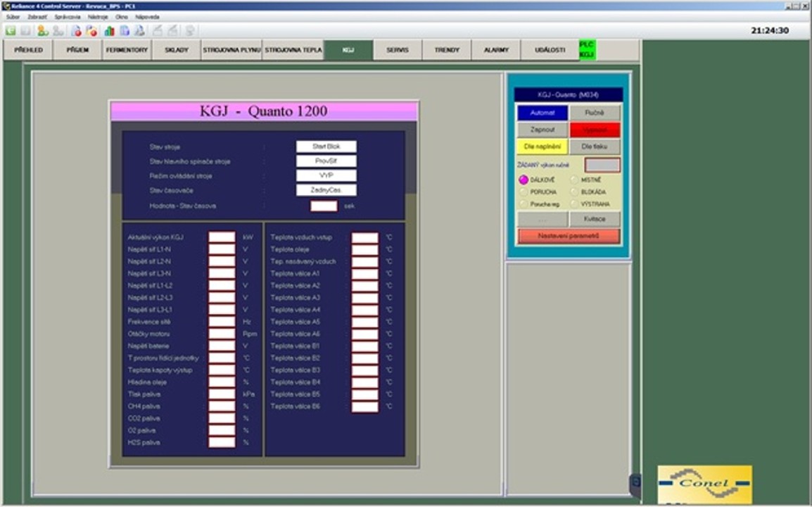Select the active KGJ tab
Screen dimensions: 812x507
348,50
